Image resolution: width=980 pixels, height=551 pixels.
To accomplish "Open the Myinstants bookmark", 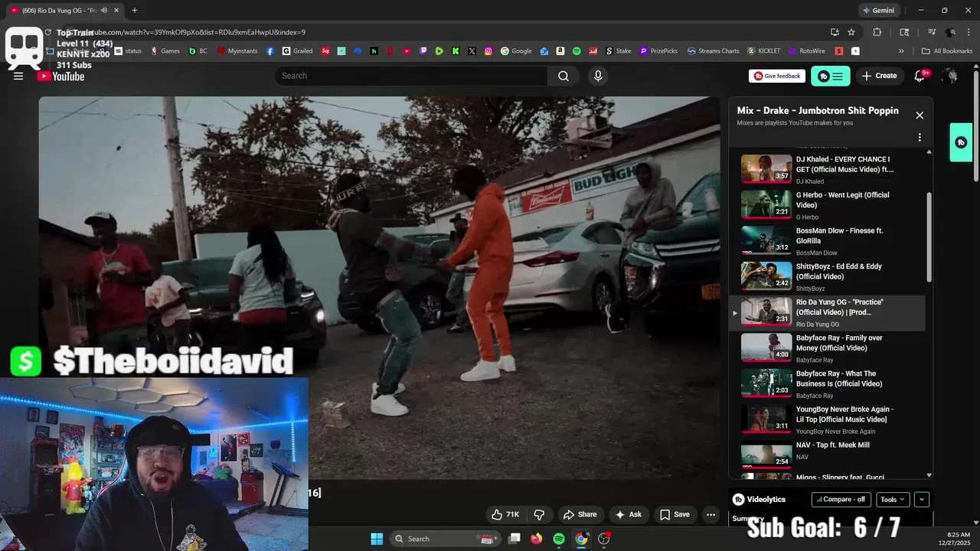I will coord(237,51).
